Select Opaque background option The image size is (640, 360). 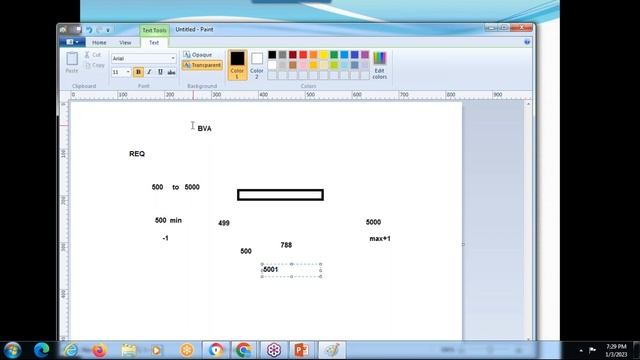click(x=198, y=55)
